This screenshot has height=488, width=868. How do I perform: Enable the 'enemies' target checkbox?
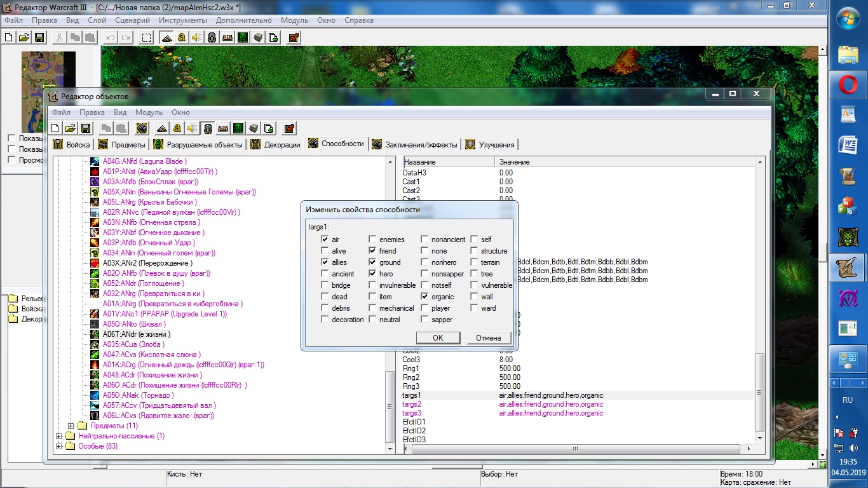(x=373, y=240)
